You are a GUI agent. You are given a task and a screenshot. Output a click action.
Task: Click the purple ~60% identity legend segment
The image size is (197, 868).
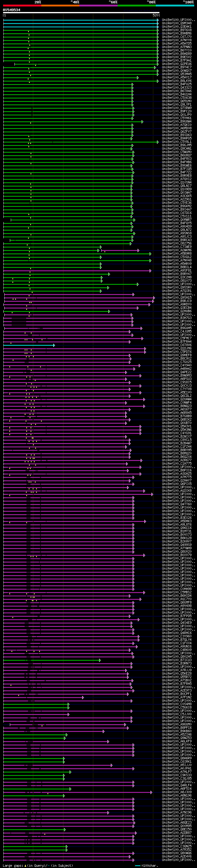click(99, 6)
